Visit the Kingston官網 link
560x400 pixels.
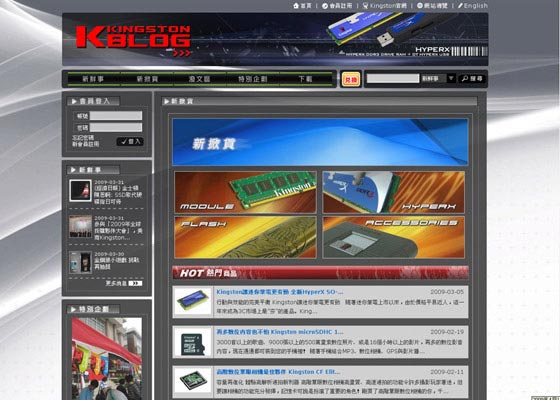(x=388, y=6)
